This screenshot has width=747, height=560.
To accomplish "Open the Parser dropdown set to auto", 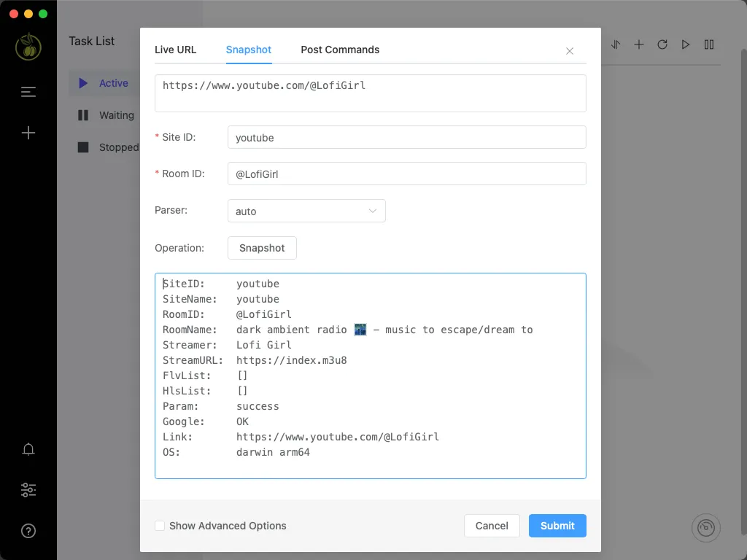I will click(x=306, y=211).
